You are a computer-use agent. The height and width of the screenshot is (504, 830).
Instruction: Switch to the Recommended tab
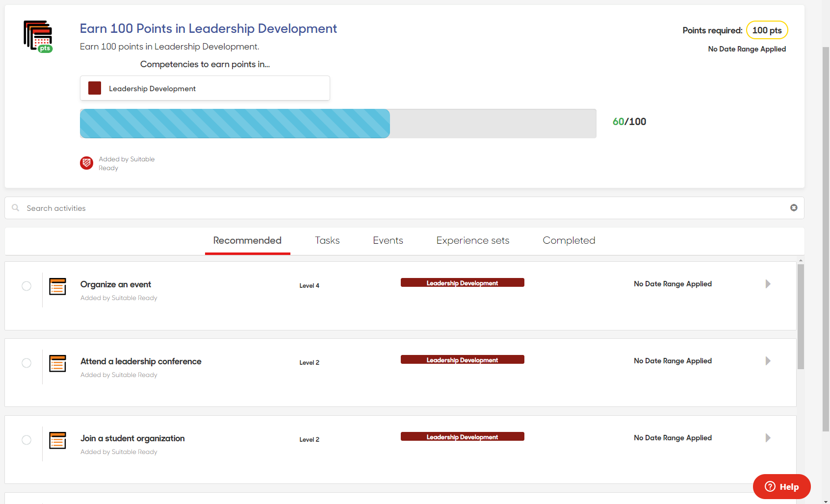tap(247, 241)
